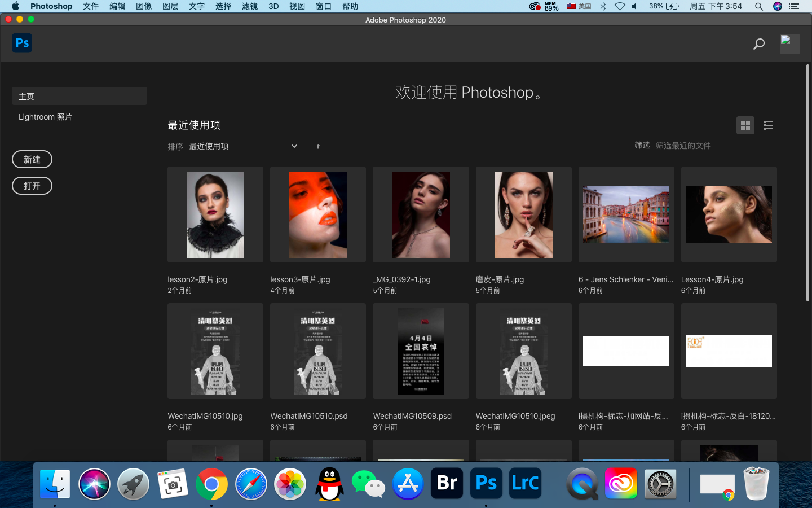Open Adobe Bridge from the Dock
Image resolution: width=812 pixels, height=508 pixels.
[447, 483]
